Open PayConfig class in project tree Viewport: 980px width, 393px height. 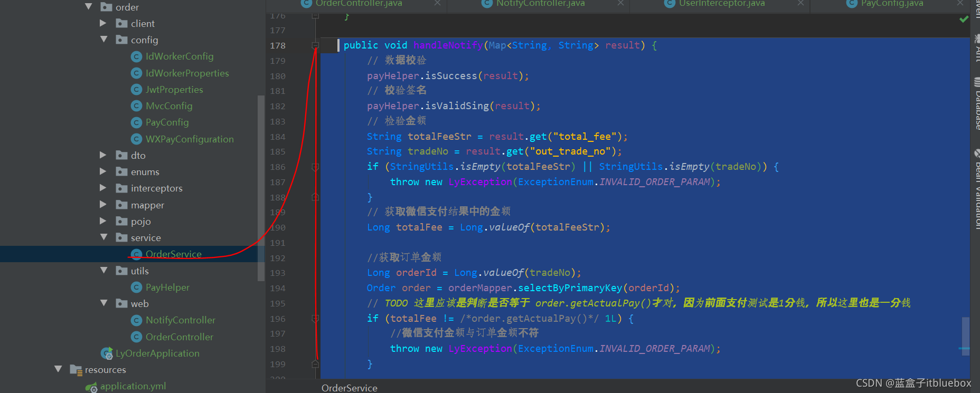click(x=167, y=122)
